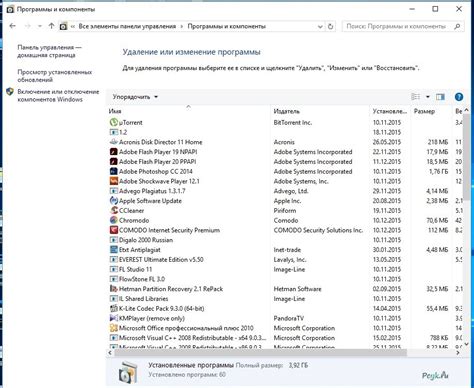Click the COMODO Internet Security icon

click(114, 230)
